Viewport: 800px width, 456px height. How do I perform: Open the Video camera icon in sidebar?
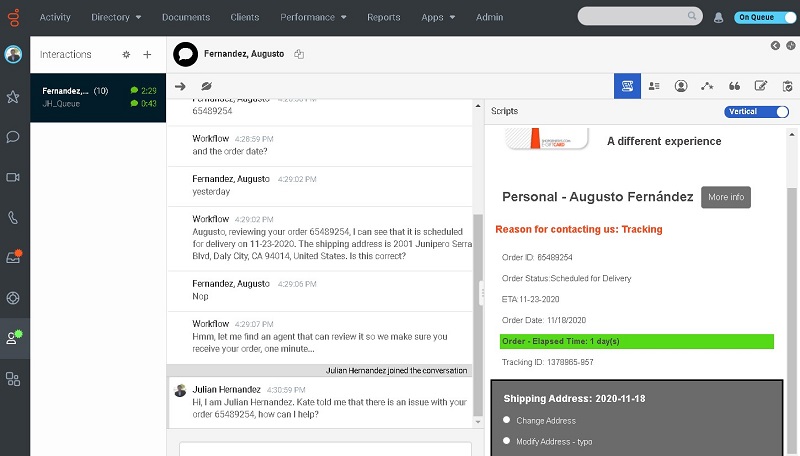pos(13,177)
